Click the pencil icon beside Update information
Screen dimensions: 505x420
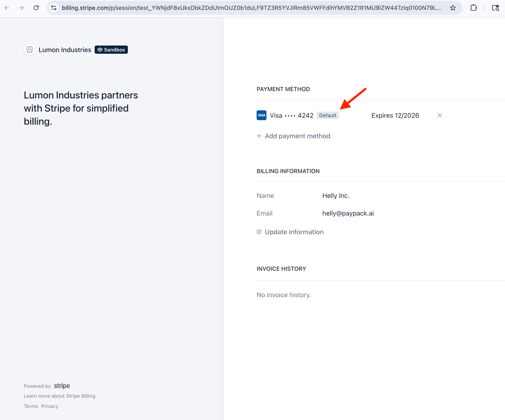pyautogui.click(x=259, y=232)
